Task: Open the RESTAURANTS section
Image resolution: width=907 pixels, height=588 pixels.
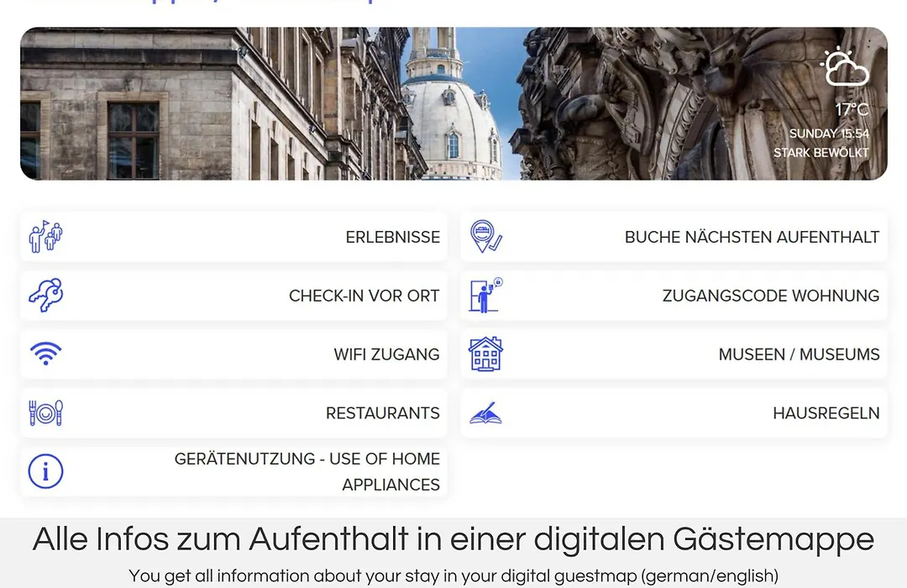Action: point(233,412)
